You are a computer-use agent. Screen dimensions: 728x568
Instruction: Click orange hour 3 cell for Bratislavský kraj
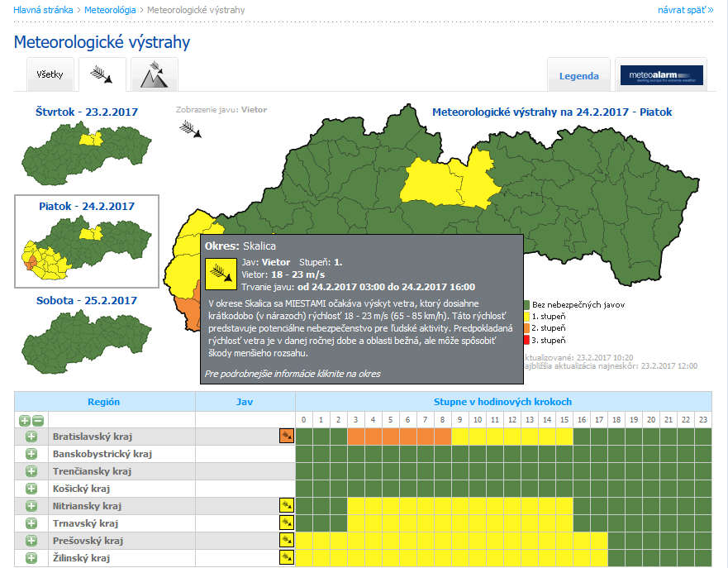click(x=356, y=436)
